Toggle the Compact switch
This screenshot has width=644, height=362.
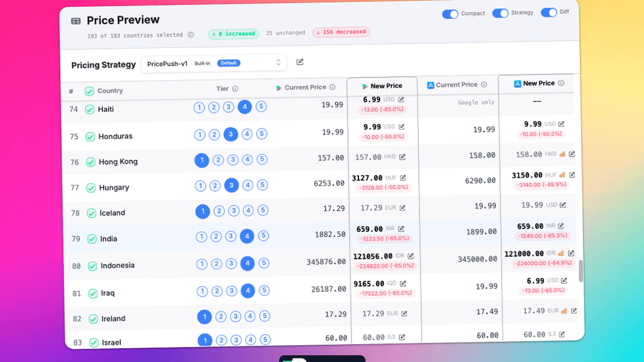click(450, 14)
